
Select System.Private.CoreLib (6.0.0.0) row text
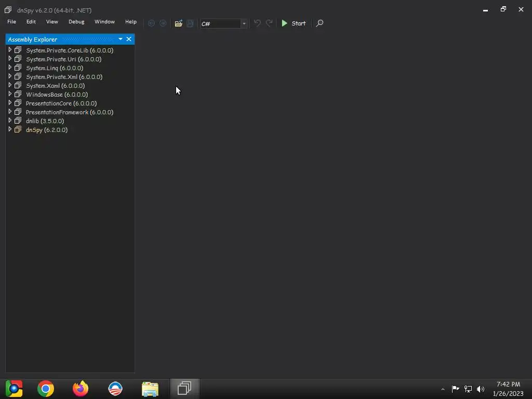tap(70, 50)
